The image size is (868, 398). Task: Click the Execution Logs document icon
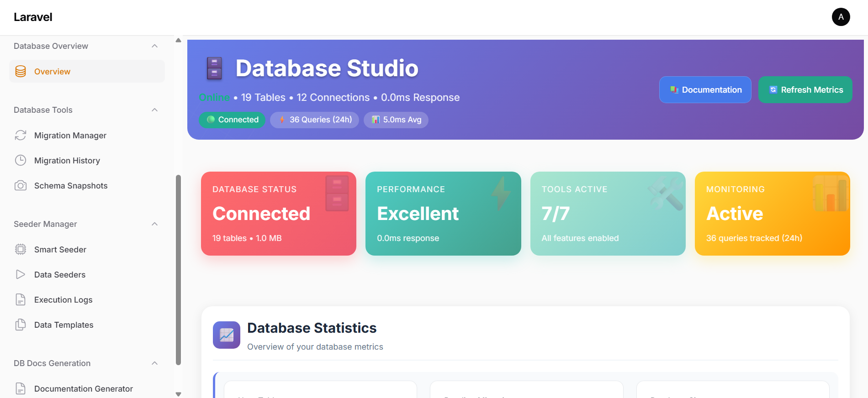21,299
